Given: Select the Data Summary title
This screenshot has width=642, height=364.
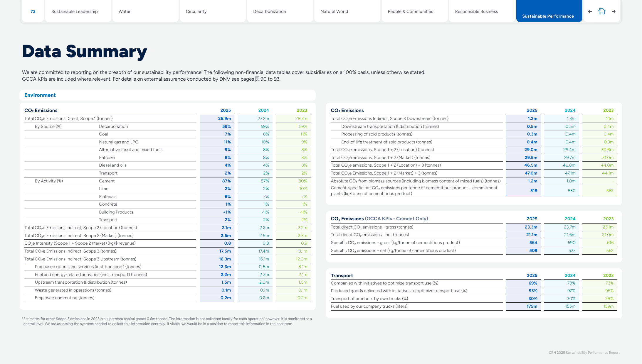Looking at the screenshot, I should [x=85, y=52].
